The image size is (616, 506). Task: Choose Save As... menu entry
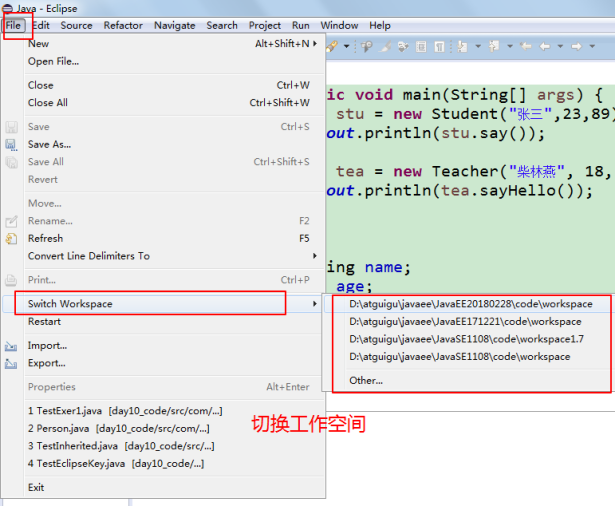tap(173, 145)
